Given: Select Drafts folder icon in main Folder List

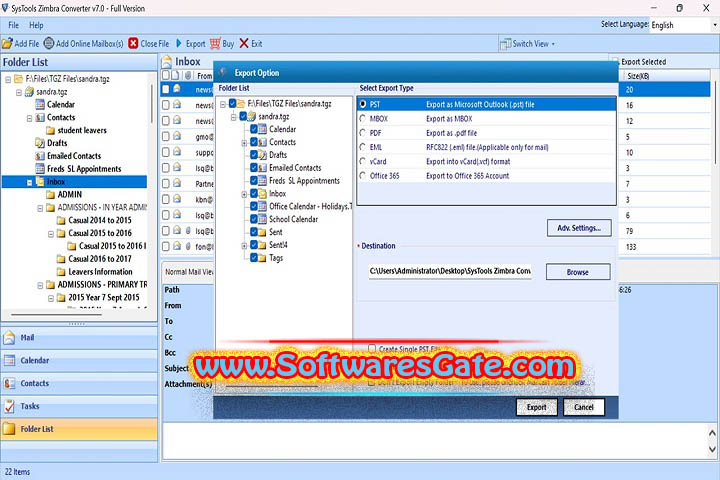Looking at the screenshot, I should click(40, 143).
